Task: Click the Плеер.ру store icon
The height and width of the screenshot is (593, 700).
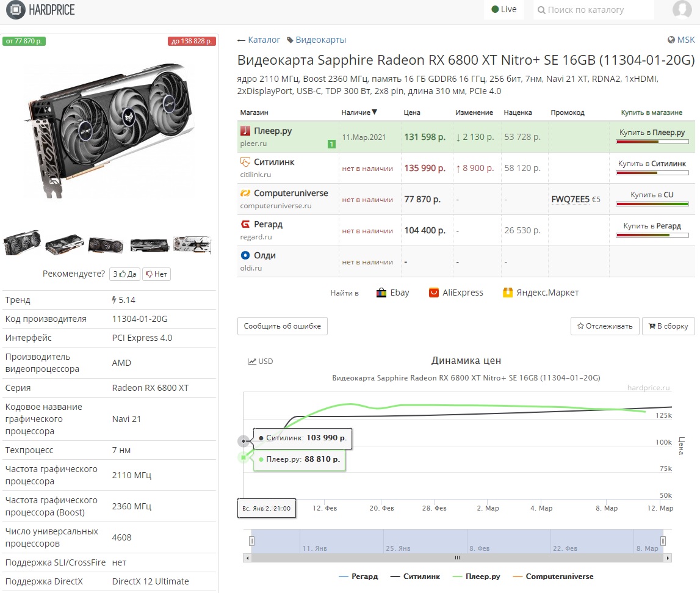Action: click(245, 131)
